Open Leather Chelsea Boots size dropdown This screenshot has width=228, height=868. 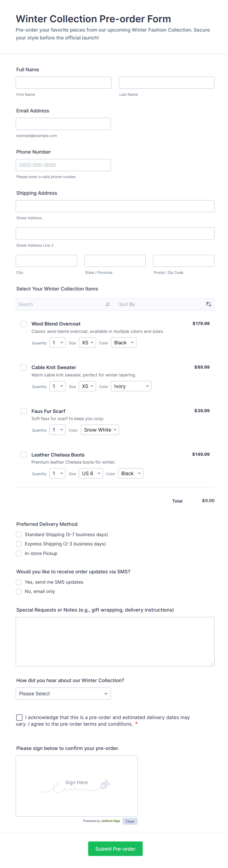point(91,473)
